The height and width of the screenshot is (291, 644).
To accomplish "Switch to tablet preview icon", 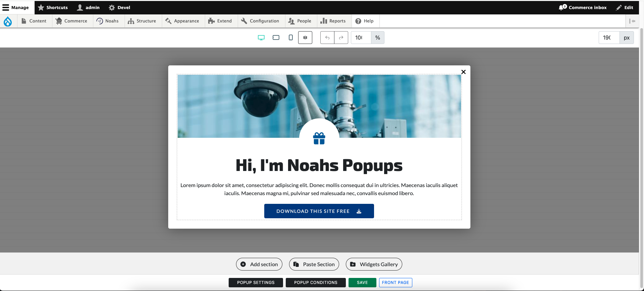I will coord(276,38).
